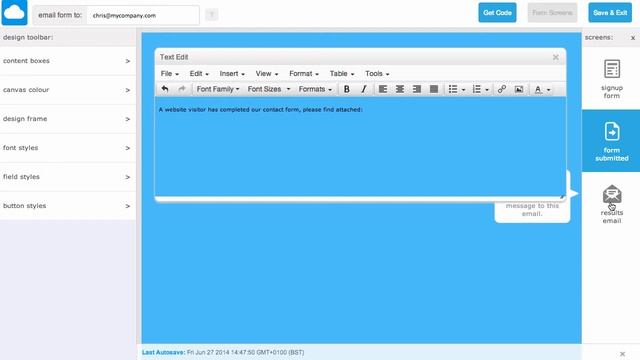Insert a bullet list
The width and height of the screenshot is (640, 360).
453,89
